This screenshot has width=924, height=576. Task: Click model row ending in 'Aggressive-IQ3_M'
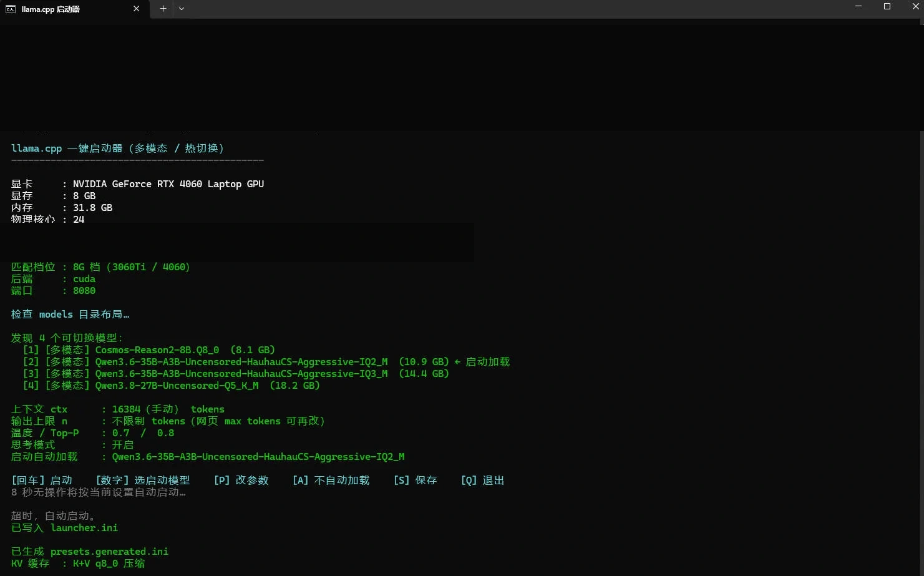click(x=236, y=374)
